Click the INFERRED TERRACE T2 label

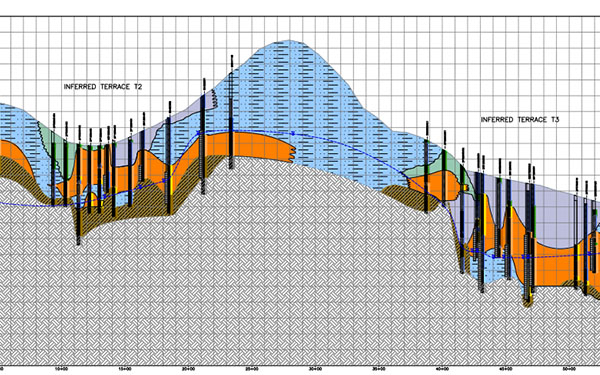point(103,87)
